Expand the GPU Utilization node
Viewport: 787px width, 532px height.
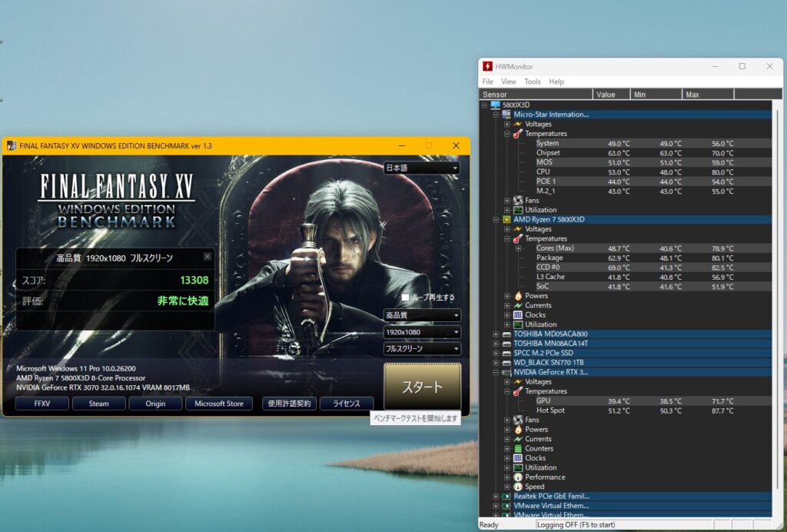pos(507,467)
